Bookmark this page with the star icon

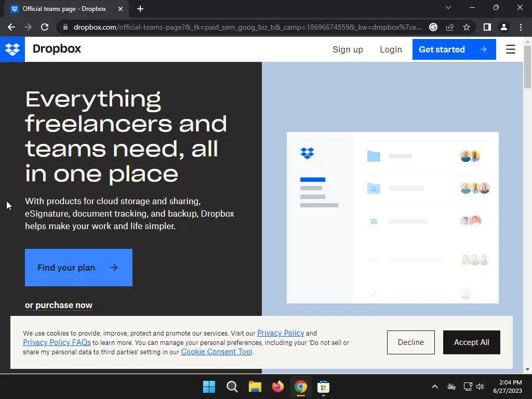pos(467,27)
